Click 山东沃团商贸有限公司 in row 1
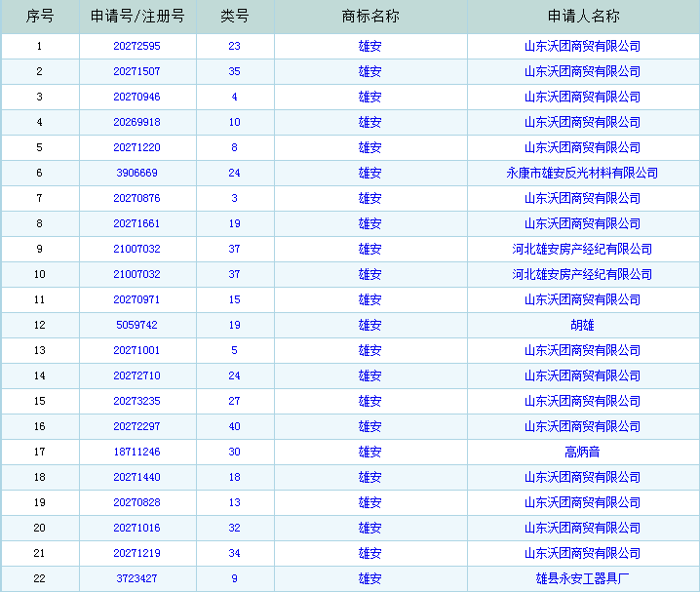 click(x=582, y=46)
